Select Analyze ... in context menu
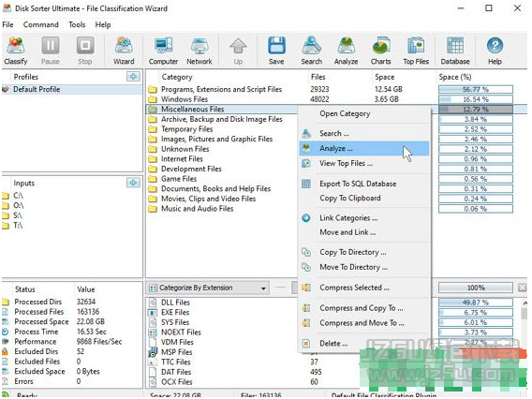The height and width of the screenshot is (399, 532). tap(363, 148)
